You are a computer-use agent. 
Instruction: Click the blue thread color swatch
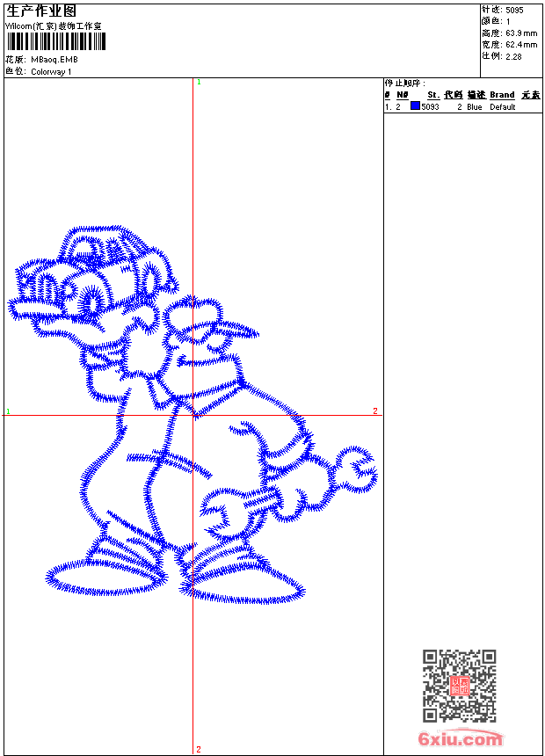tap(415, 106)
